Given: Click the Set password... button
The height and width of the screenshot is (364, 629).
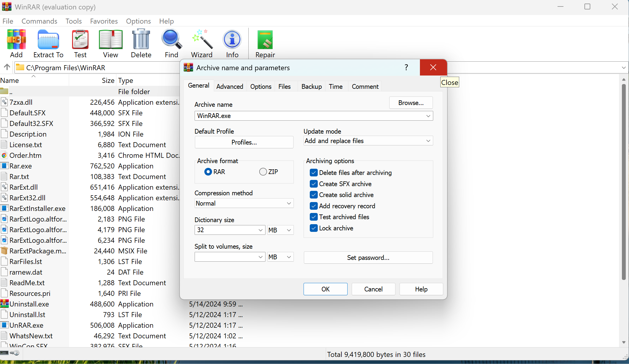Looking at the screenshot, I should 368,258.
